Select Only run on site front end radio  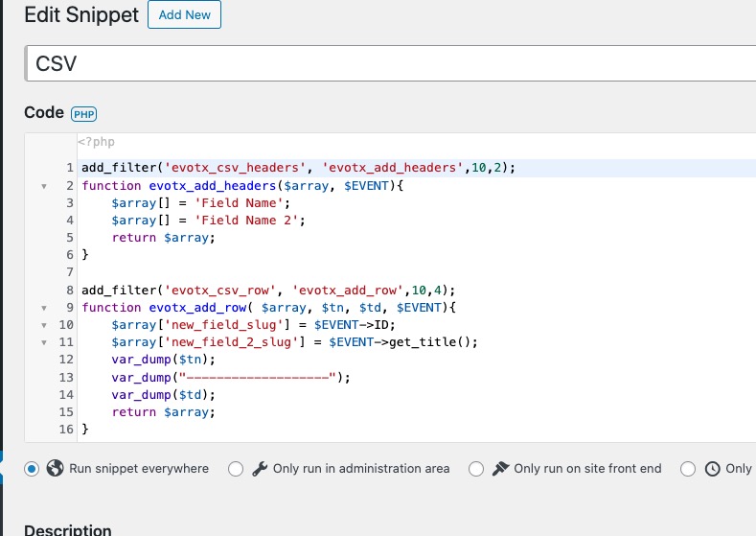click(476, 469)
